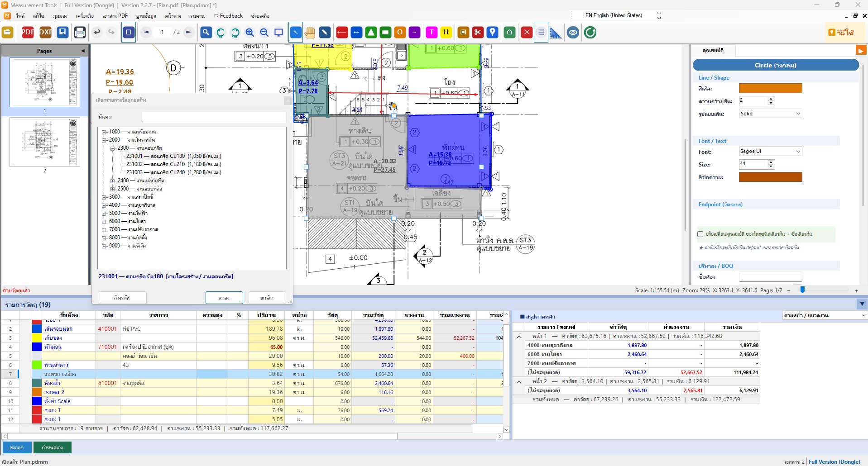Increase the font size stepper value
The height and width of the screenshot is (466, 868).
[x=771, y=162]
